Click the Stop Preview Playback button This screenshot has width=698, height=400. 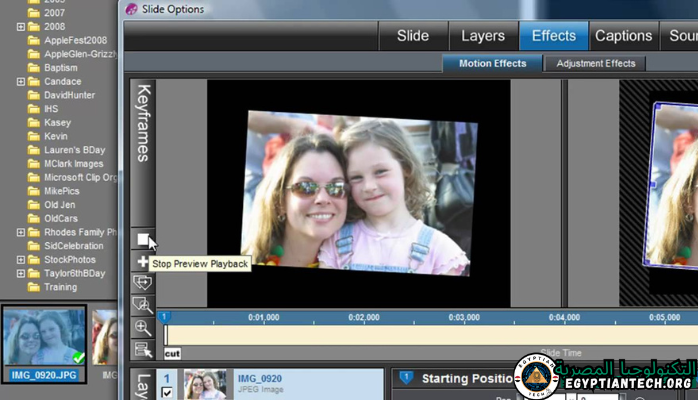coord(143,240)
